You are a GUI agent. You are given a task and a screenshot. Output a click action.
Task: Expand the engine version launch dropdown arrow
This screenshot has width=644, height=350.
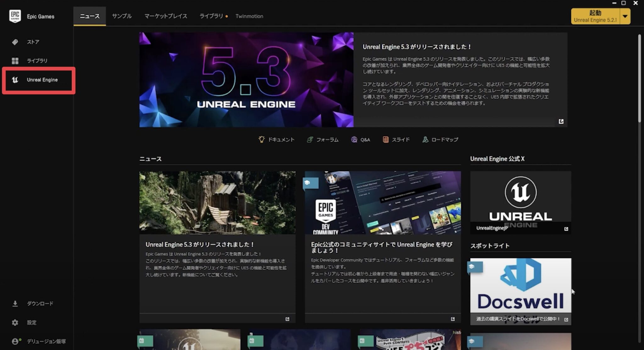[x=625, y=16]
